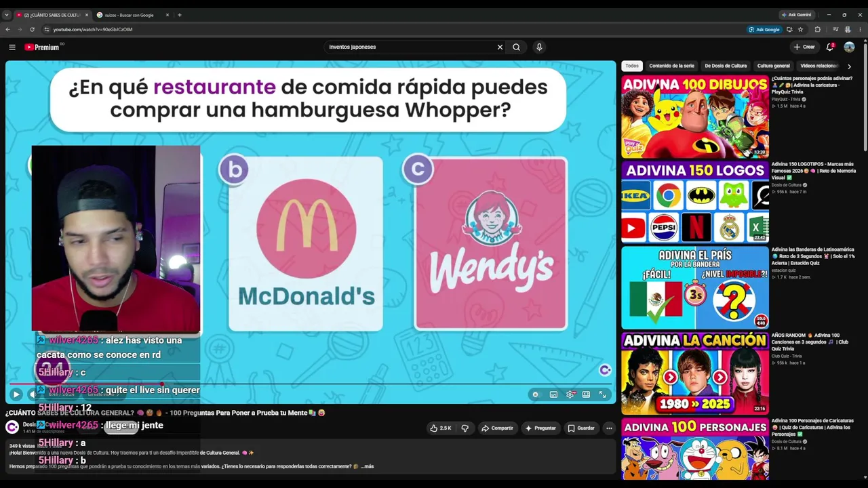This screenshot has height=488, width=868.
Task: Toggle subtitles in the video player
Action: [x=553, y=394]
